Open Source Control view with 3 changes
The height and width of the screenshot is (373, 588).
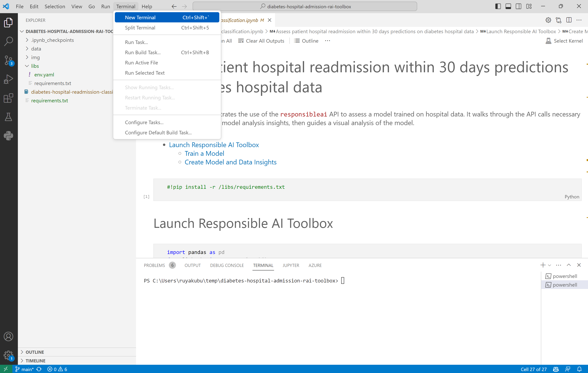pos(9,60)
